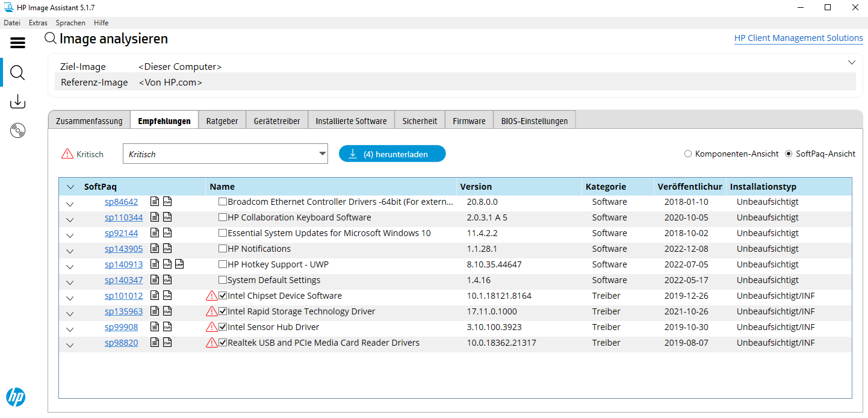
Task: Open the Download section sidebar icon
Action: click(18, 101)
